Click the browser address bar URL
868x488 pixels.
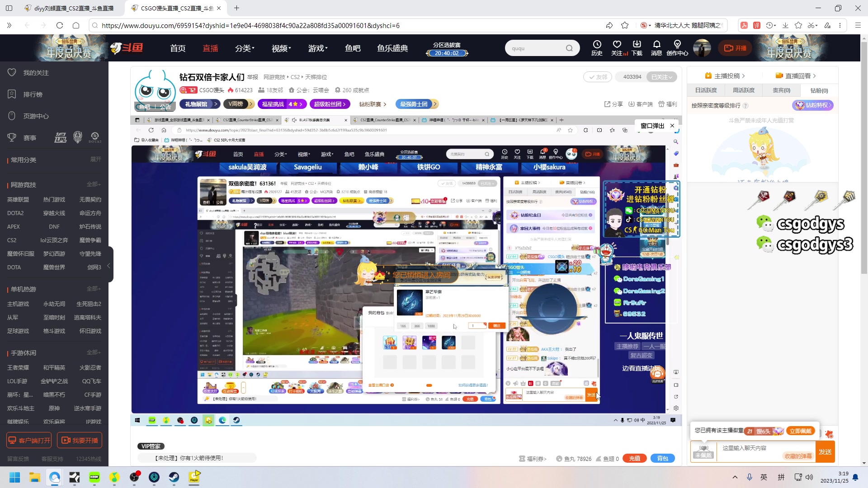250,25
